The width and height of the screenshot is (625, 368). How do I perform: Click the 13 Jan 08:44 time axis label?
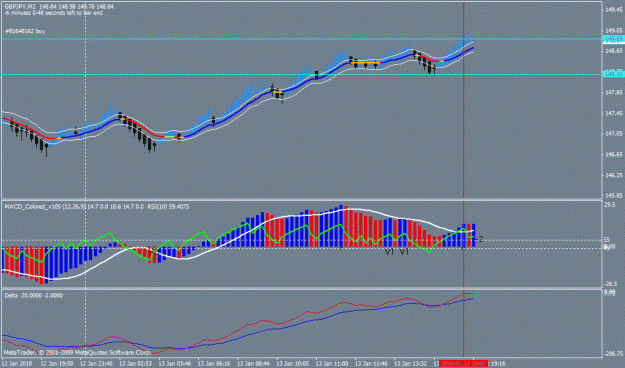click(x=254, y=364)
